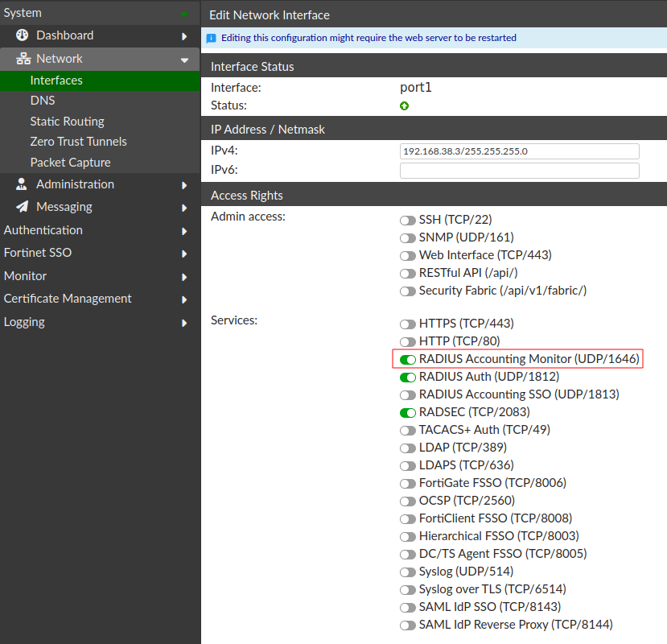Turn on HTTPS (TCP/443) service
Screen dimensions: 667x644
(407, 323)
